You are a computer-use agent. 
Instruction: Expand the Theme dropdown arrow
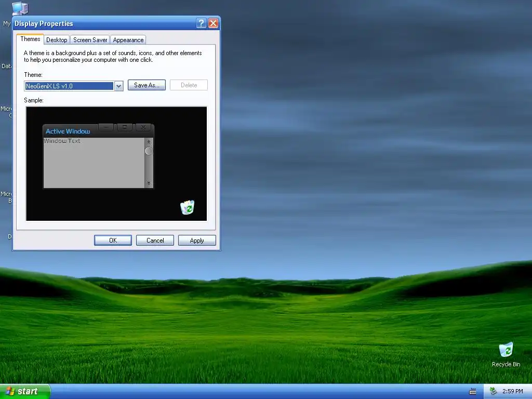point(118,86)
